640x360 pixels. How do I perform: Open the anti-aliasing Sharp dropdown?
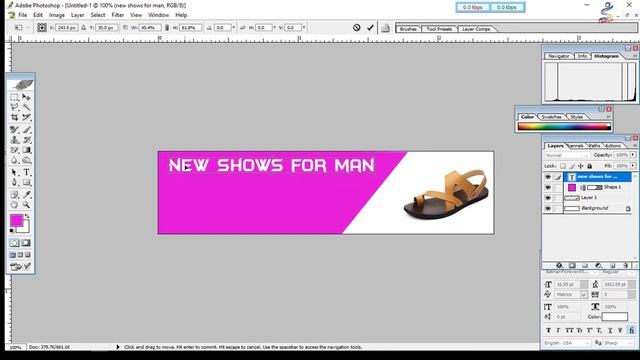click(x=618, y=343)
